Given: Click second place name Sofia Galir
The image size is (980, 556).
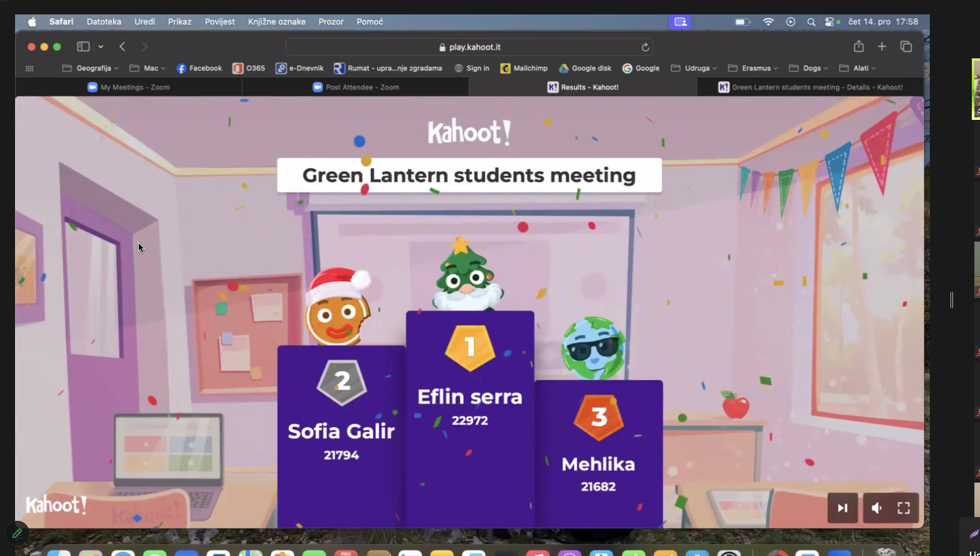Looking at the screenshot, I should (x=341, y=431).
